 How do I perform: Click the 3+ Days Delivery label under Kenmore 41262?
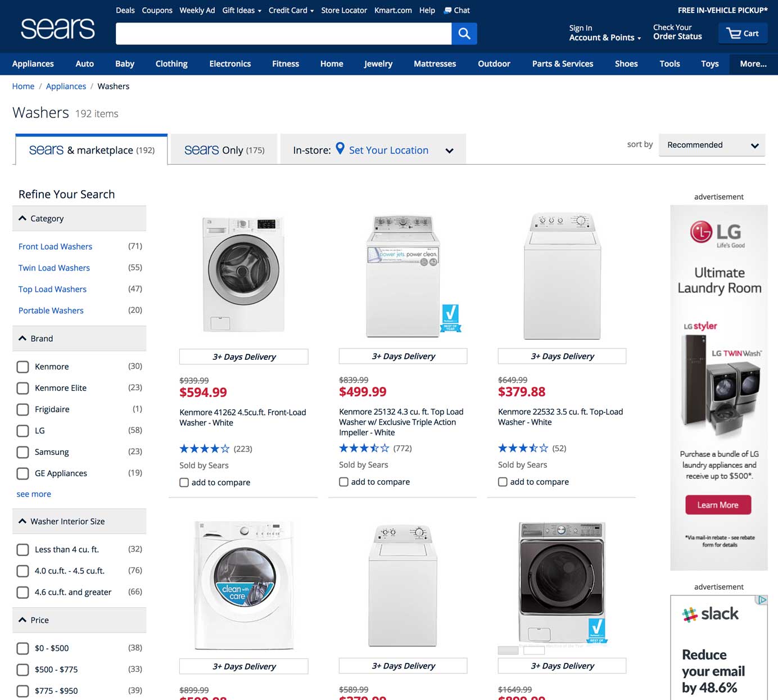[243, 356]
